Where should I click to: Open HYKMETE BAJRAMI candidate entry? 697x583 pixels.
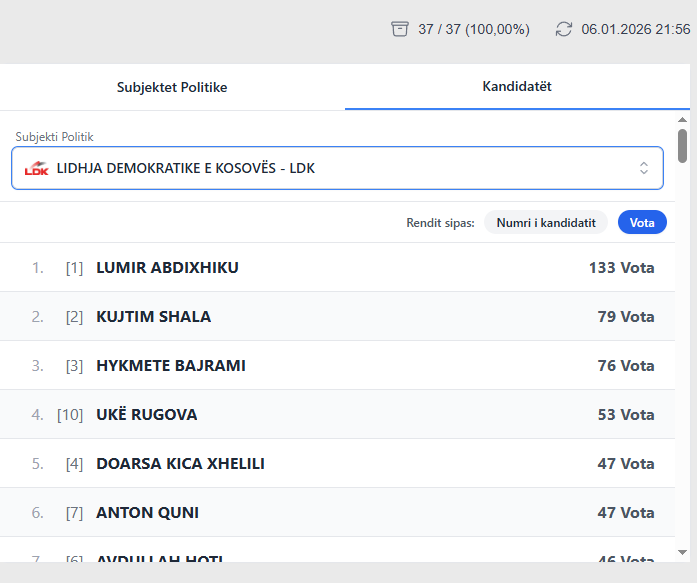[170, 365]
